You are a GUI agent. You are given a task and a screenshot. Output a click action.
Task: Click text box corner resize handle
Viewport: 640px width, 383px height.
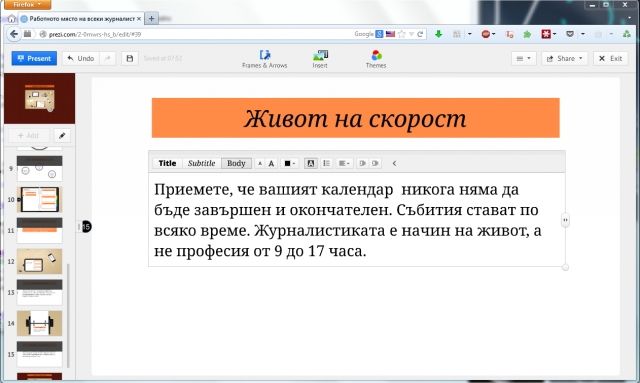pos(565,267)
